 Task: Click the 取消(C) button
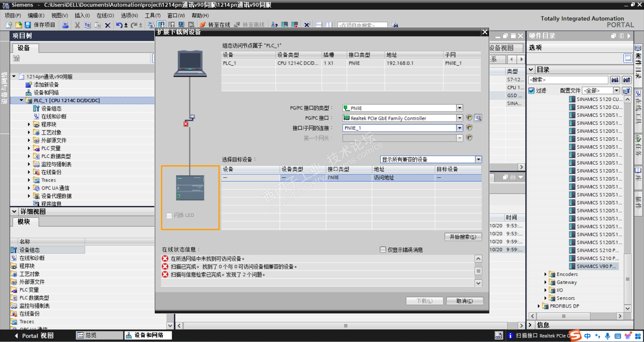[x=465, y=301]
